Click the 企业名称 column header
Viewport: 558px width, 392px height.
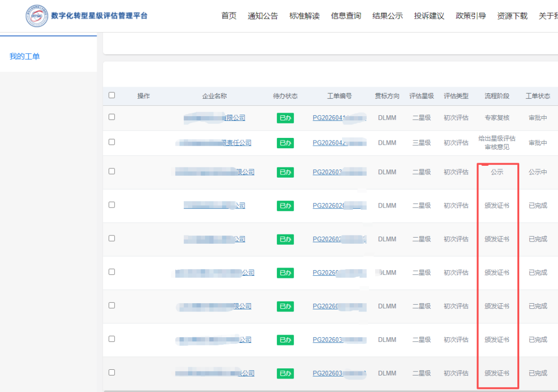(x=214, y=96)
